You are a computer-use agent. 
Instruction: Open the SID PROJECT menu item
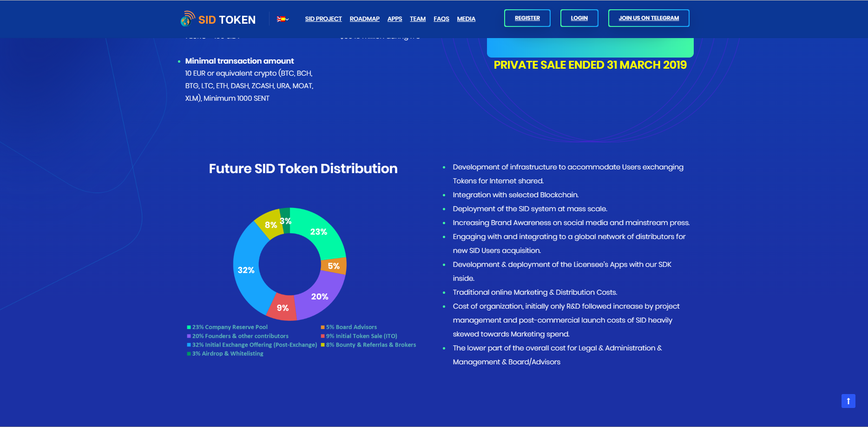pyautogui.click(x=323, y=19)
